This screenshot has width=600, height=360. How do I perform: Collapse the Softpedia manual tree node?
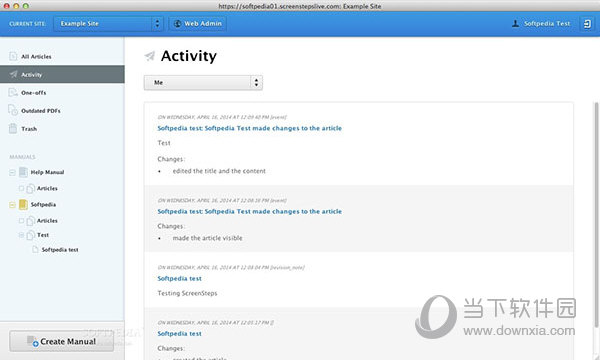[12, 205]
